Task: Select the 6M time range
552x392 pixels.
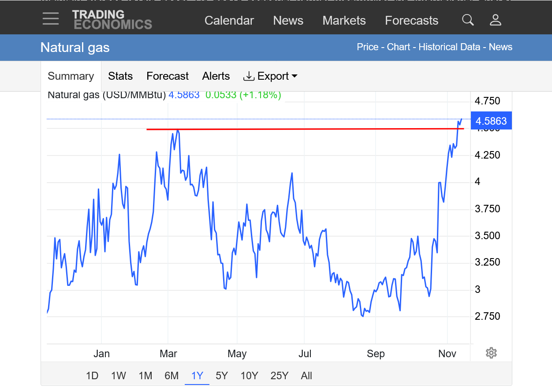Action: coord(172,376)
